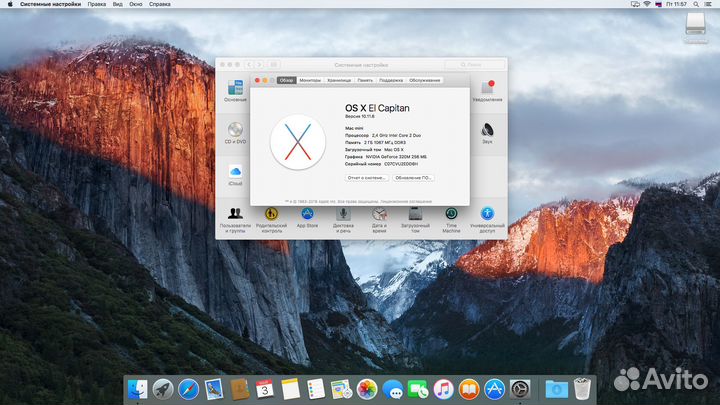This screenshot has height=405, width=720.
Task: Open Maps app in Dock
Action: [x=341, y=389]
